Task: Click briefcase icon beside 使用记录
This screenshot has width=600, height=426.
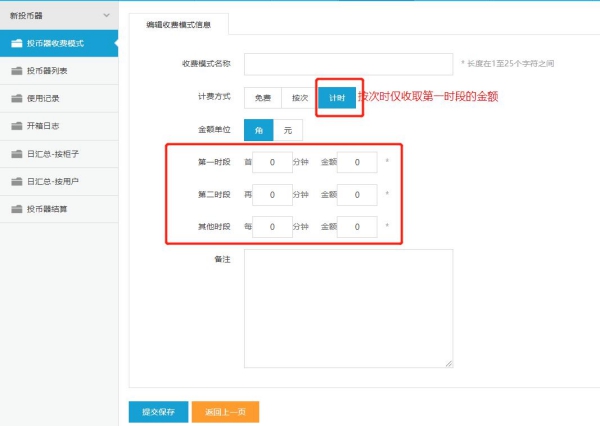Action: (17, 98)
